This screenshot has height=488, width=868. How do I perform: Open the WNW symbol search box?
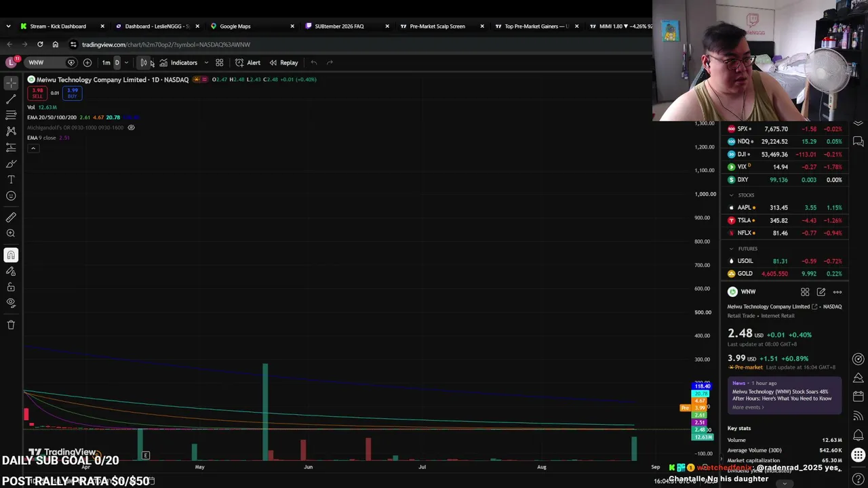pyautogui.click(x=51, y=62)
